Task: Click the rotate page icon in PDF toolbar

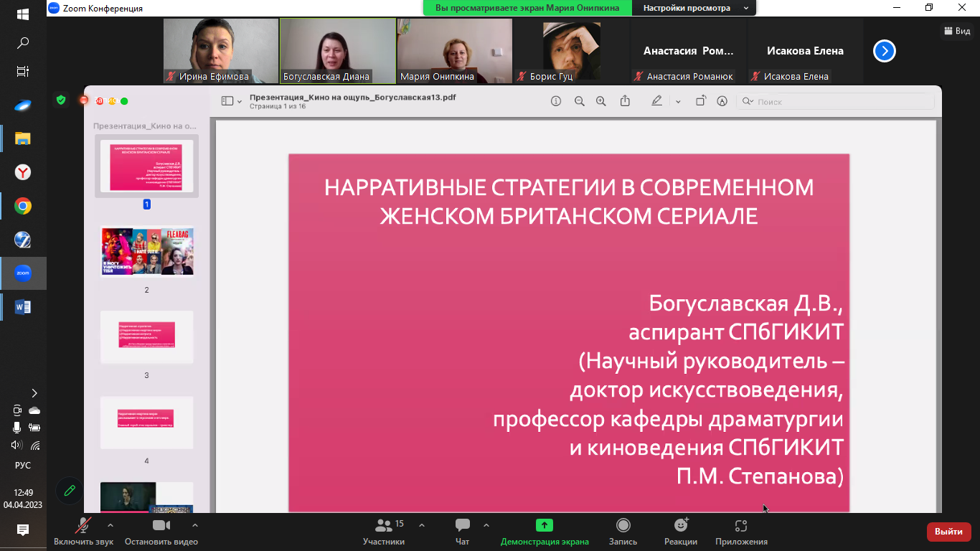Action: coord(700,102)
